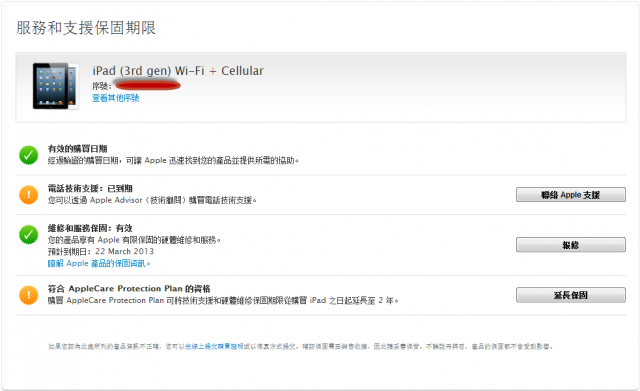Click the 維修和服務保固：有效 heading

[x=90, y=228]
